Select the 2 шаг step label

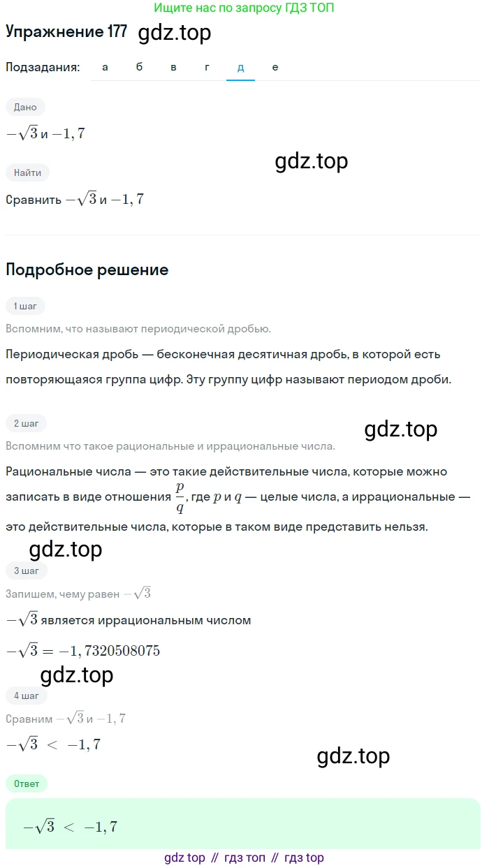pyautogui.click(x=26, y=422)
